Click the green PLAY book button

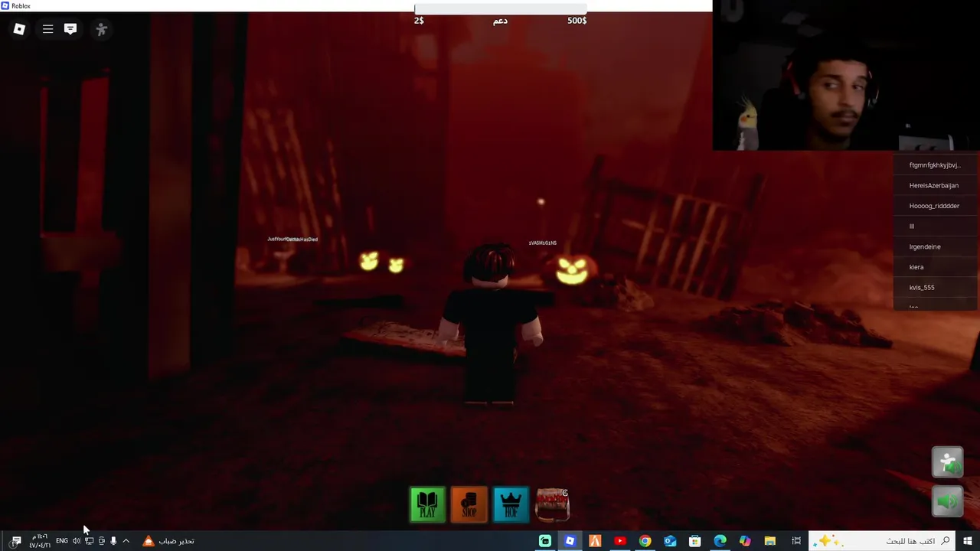click(427, 505)
